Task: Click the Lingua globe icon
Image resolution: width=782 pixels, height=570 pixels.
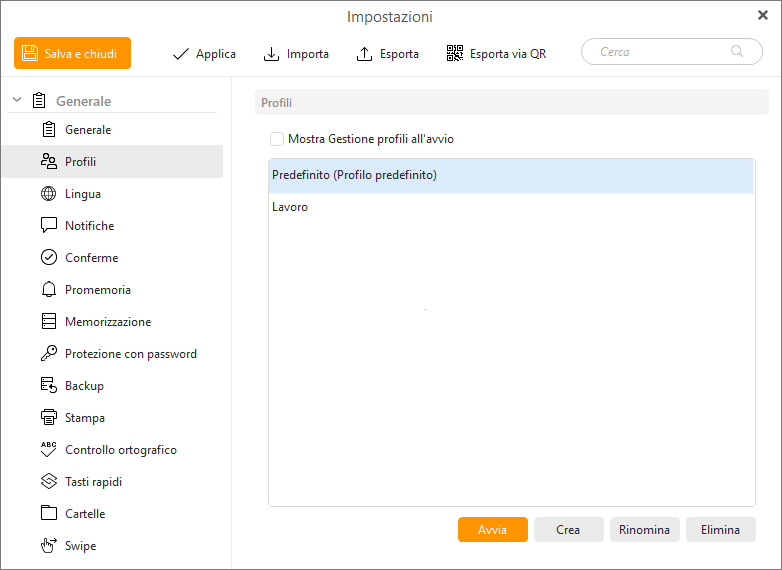Action: (x=48, y=194)
